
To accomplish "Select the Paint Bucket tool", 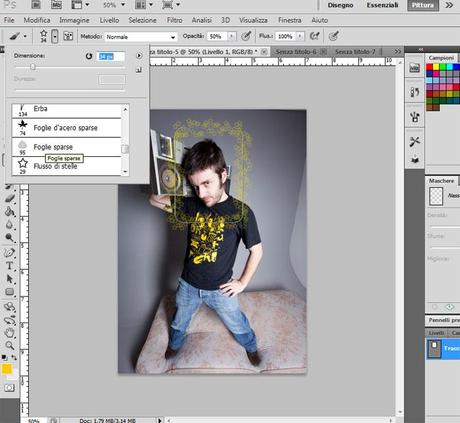I will [10, 212].
